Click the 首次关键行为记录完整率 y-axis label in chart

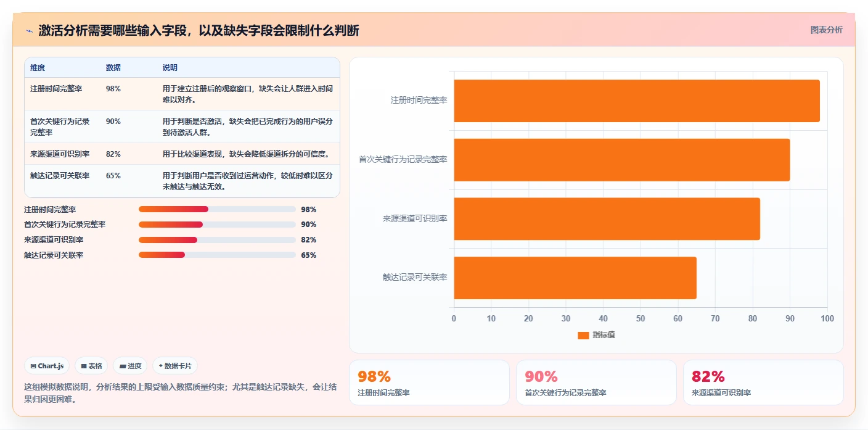coord(403,159)
